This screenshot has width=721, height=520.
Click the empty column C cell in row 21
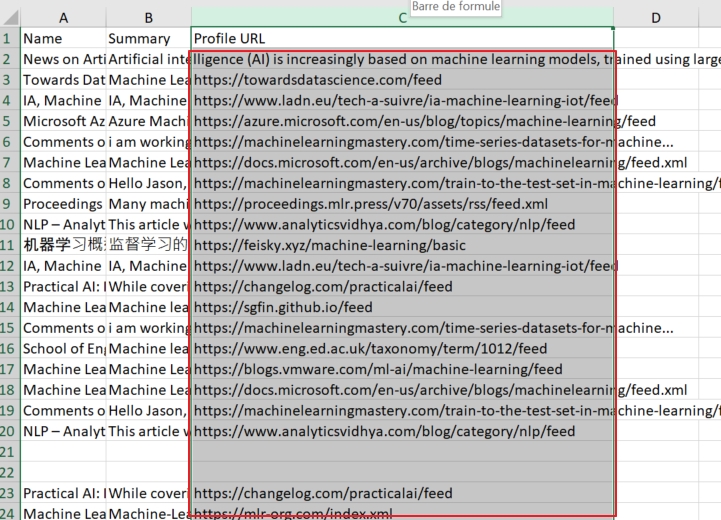(x=402, y=452)
